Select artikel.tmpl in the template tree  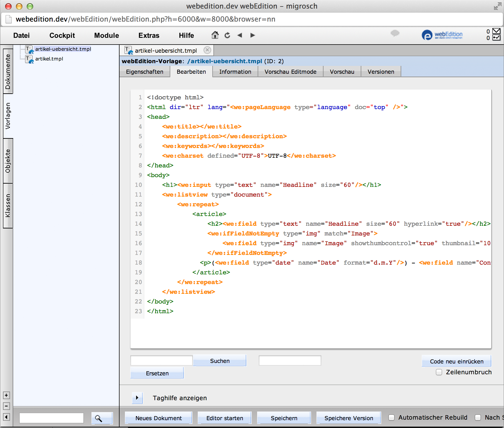(x=49, y=59)
